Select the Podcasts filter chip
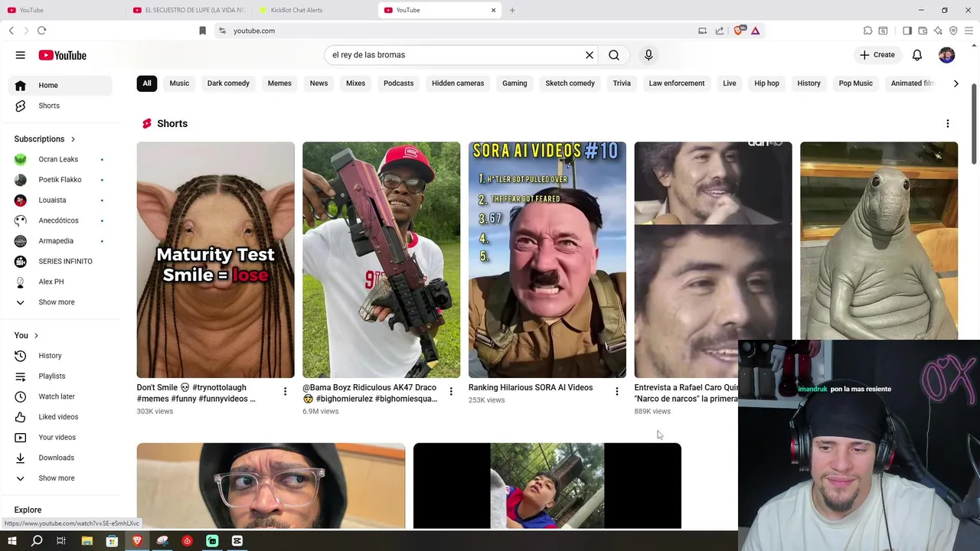 (x=398, y=83)
